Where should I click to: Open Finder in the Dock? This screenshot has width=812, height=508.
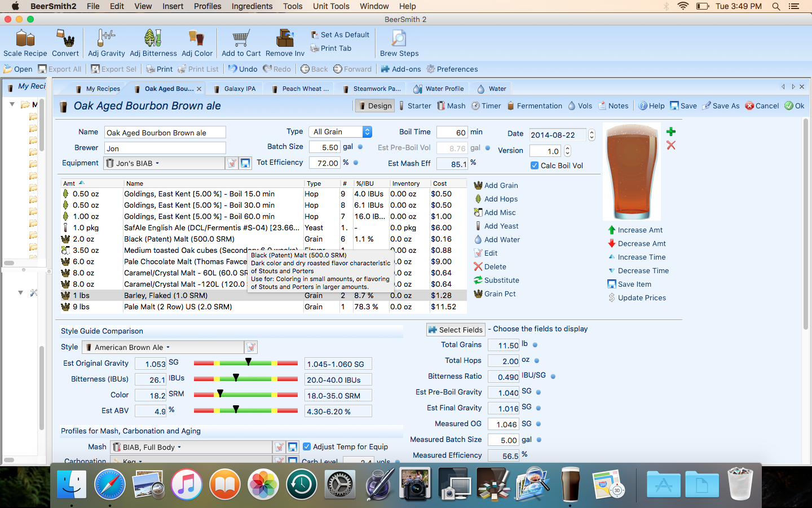pos(72,484)
